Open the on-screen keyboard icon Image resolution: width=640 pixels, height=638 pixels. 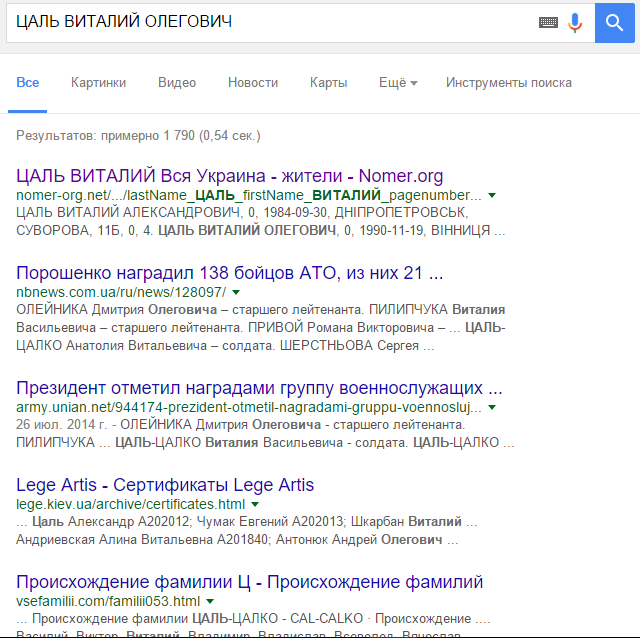coord(548,22)
